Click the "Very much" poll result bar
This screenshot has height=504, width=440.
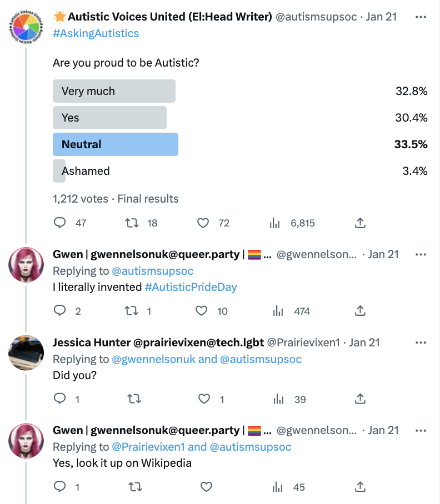[x=114, y=91]
